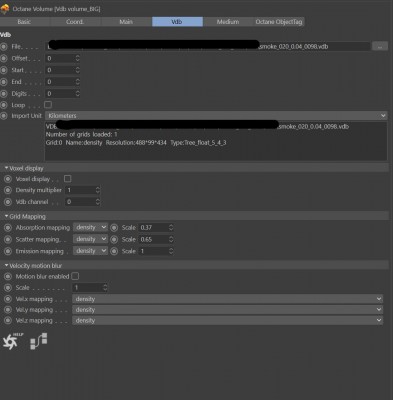
Task: Click the Scatter mapping Scale input field
Action: [153, 239]
